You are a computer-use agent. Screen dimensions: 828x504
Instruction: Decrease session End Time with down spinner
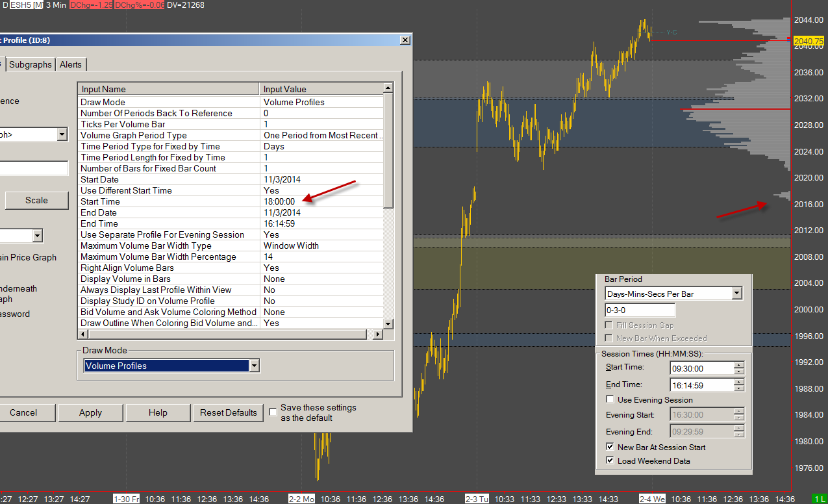[739, 388]
